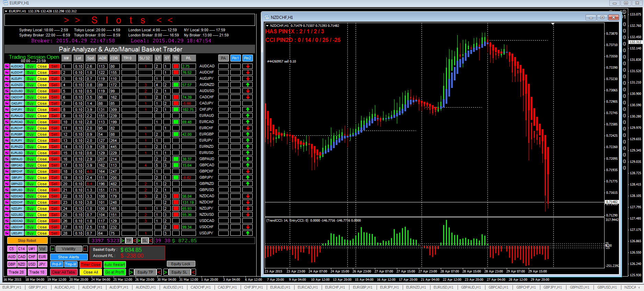Click the green up arrow for EURCAD
The height and width of the screenshot is (291, 644).
click(248, 122)
